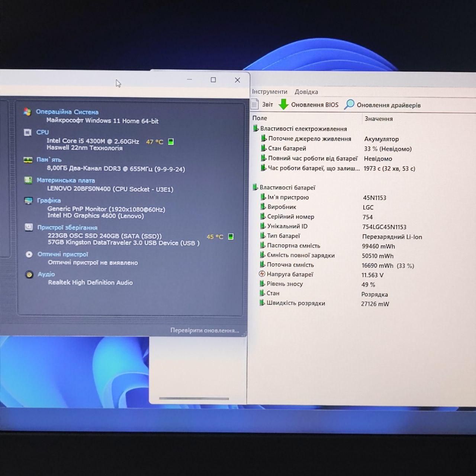The height and width of the screenshot is (476, 476).
Task: Click the 754LGC45N1153 unique ID value
Action: [x=385, y=227]
